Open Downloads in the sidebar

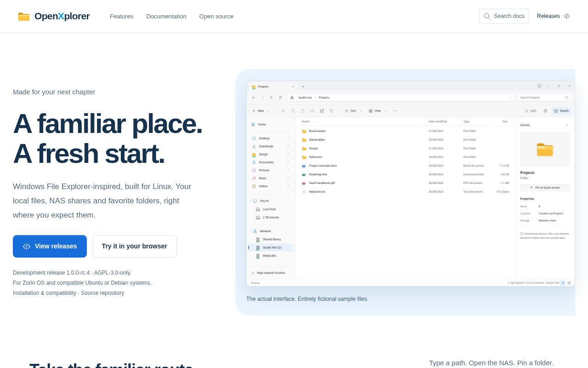point(271,146)
